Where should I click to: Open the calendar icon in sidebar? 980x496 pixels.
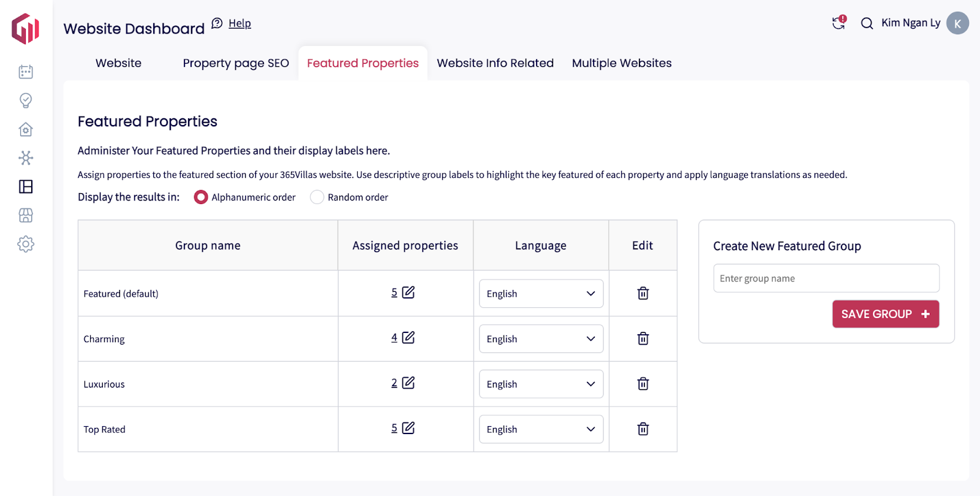tap(26, 72)
